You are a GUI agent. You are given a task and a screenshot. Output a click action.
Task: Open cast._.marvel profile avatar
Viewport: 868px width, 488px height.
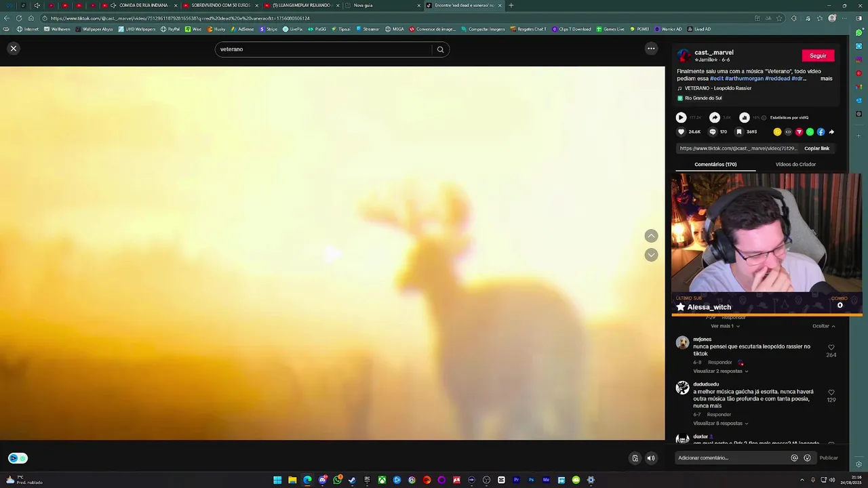pos(684,56)
